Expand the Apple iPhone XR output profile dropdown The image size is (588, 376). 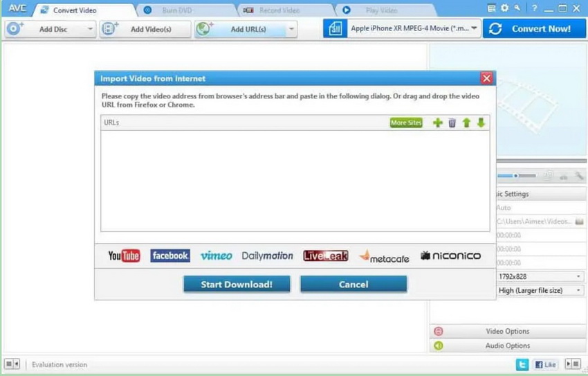474,29
